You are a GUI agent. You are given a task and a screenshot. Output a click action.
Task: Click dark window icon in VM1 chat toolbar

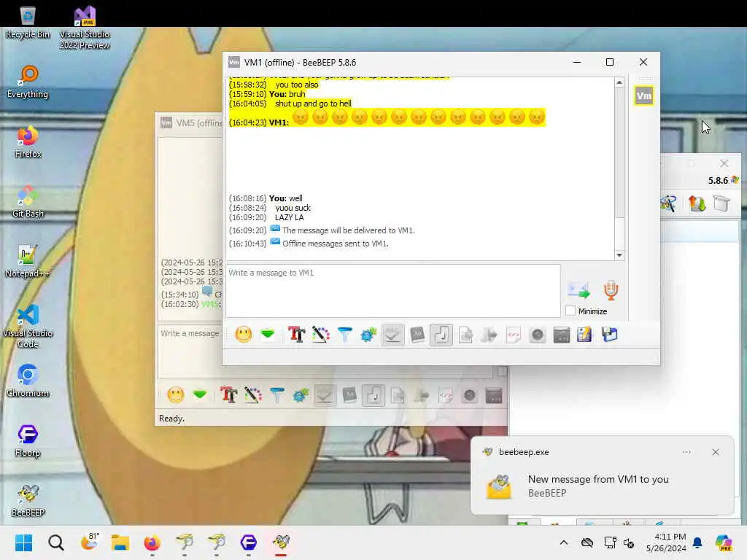click(561, 334)
